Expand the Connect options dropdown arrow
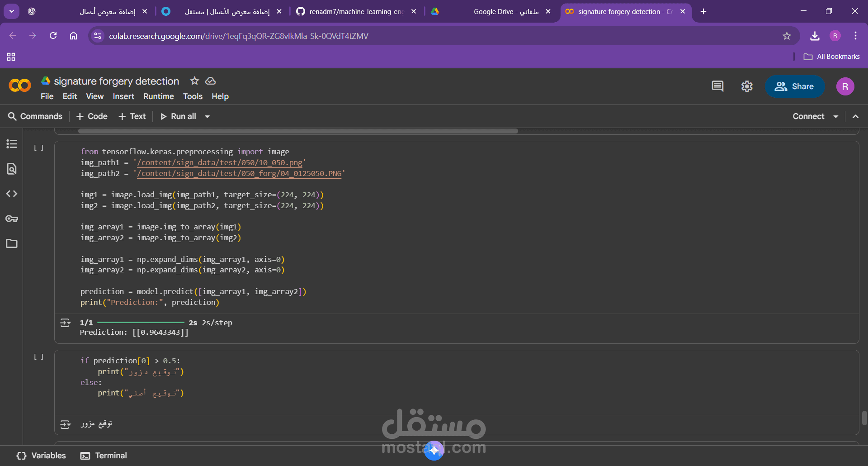Screen dimensions: 868x466 pos(836,116)
